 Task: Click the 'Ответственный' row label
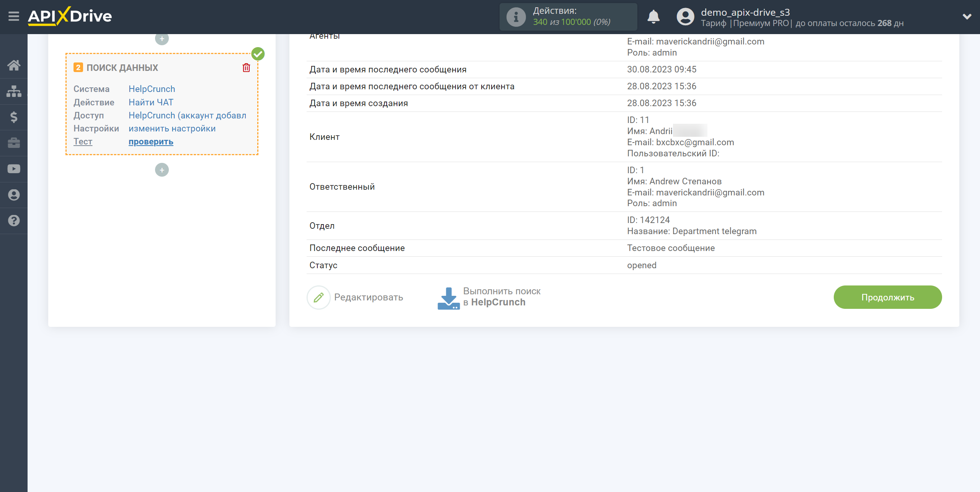(x=342, y=187)
